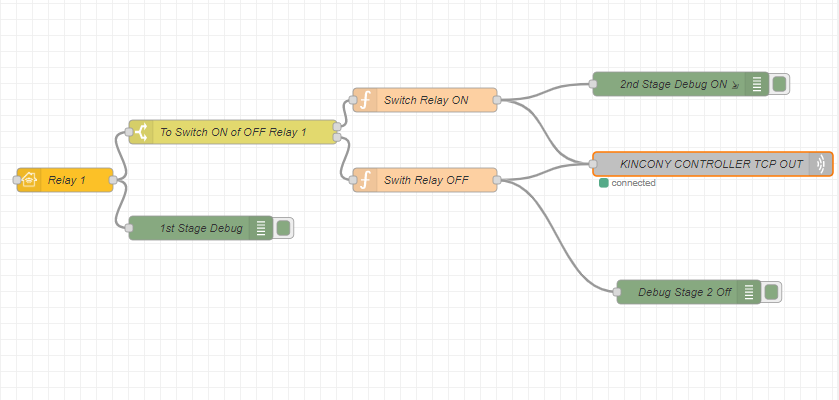Toggle the 1st Stage Debug output button

[x=283, y=228]
